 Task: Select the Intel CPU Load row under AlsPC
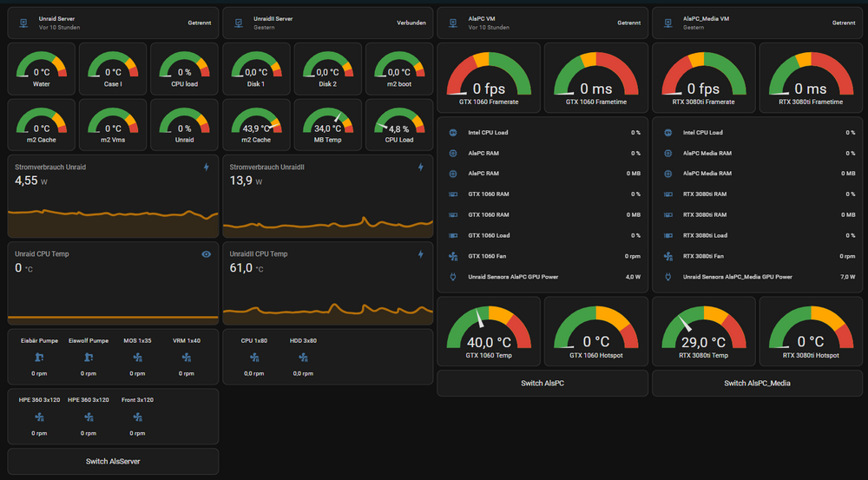542,133
